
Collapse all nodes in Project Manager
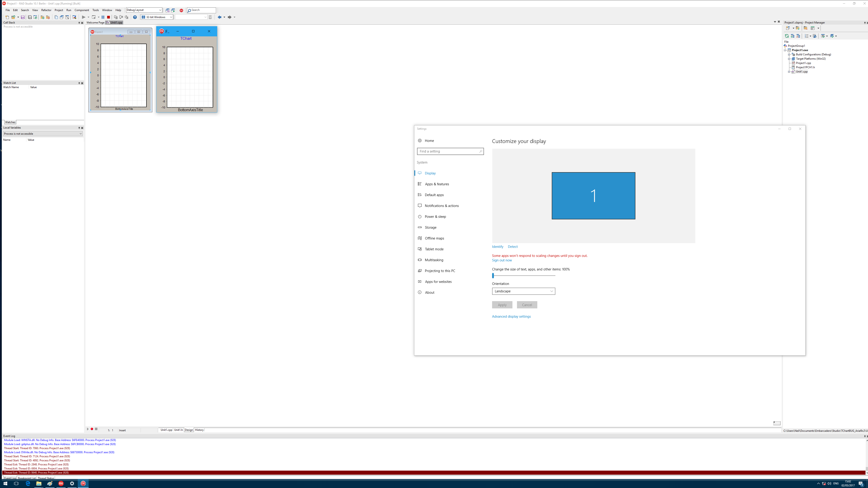[798, 36]
